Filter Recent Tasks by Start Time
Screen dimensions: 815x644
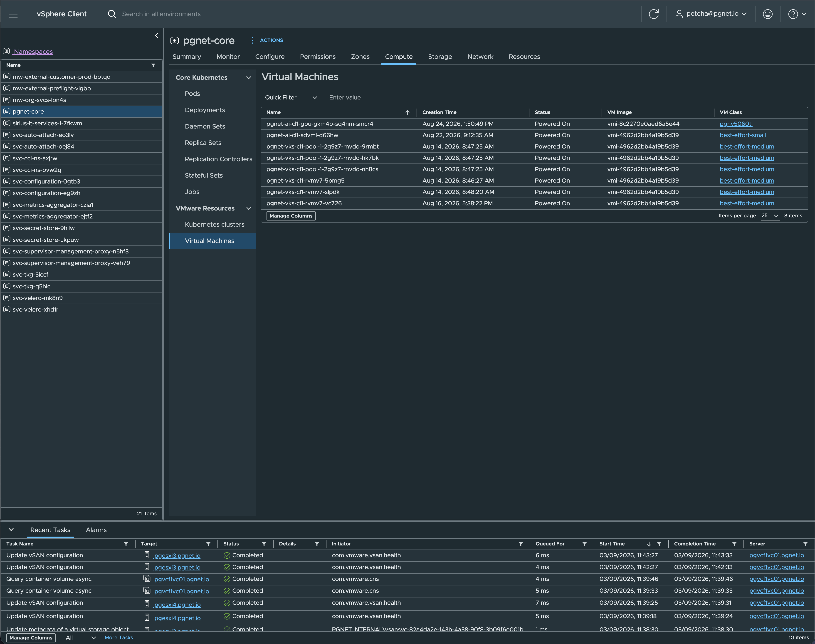(659, 544)
